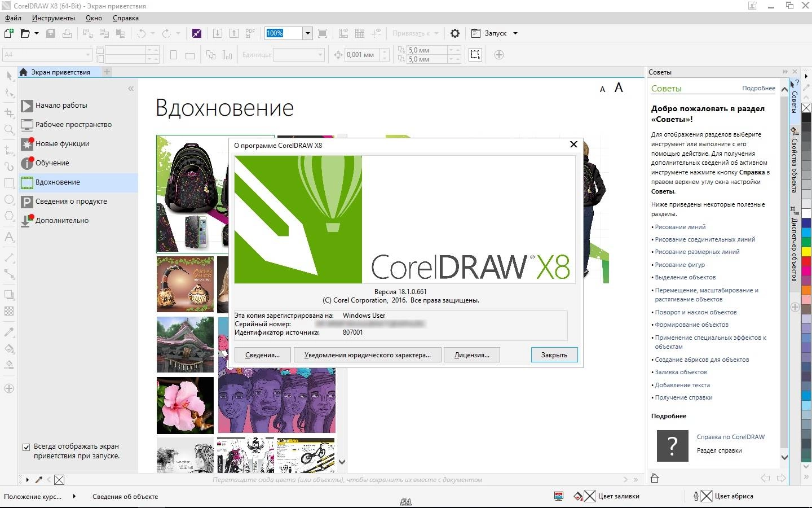Click the Советы docker scrollbar down arrow
812x508 pixels.
[x=784, y=457]
